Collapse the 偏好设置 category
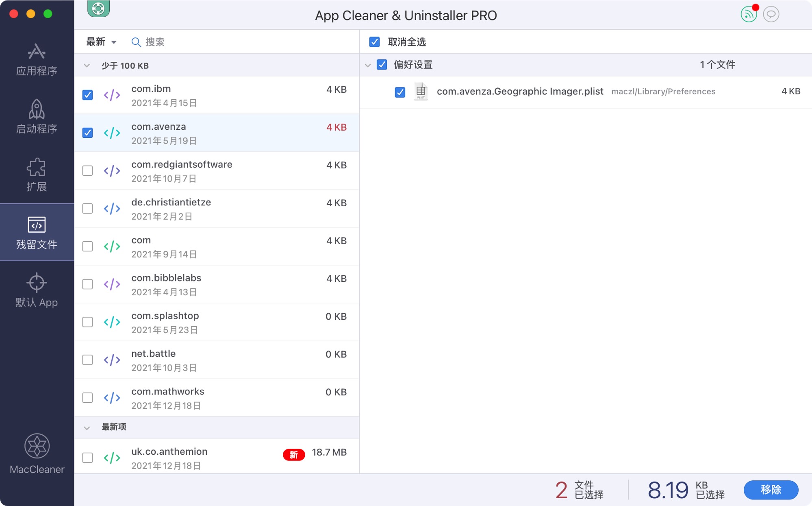This screenshot has width=812, height=506. pyautogui.click(x=368, y=65)
